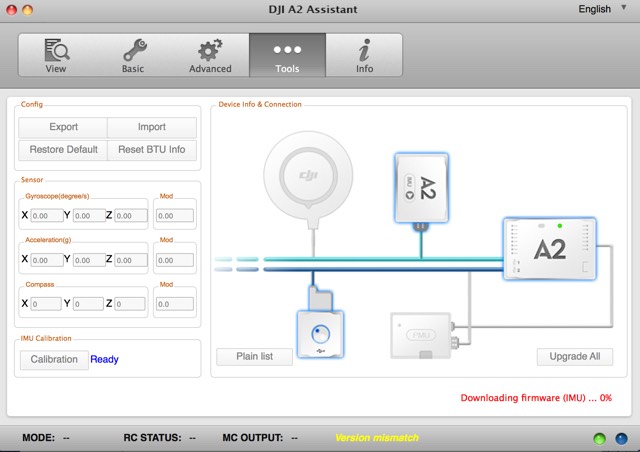Go to the Info tab
The height and width of the screenshot is (452, 640).
tap(364, 55)
